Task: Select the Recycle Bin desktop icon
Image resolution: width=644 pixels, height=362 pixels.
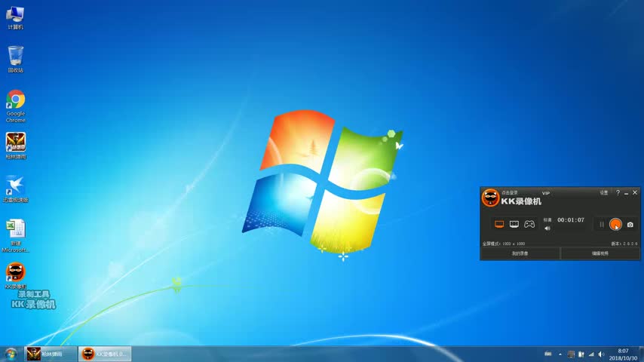Action: 15,59
